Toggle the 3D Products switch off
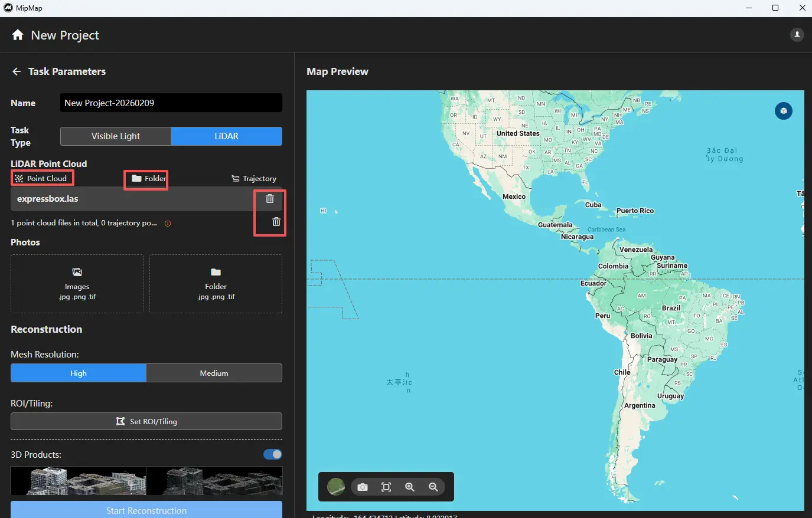The height and width of the screenshot is (518, 812). pos(272,454)
